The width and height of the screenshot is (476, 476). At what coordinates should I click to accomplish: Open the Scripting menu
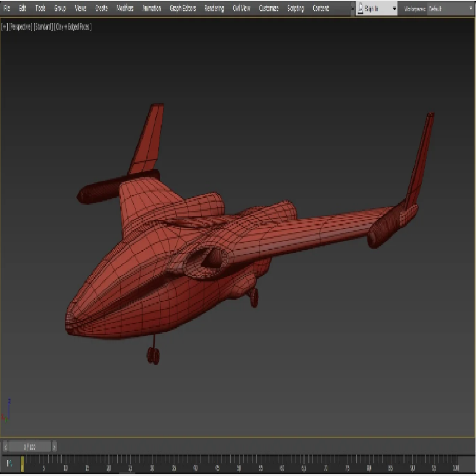tap(296, 8)
